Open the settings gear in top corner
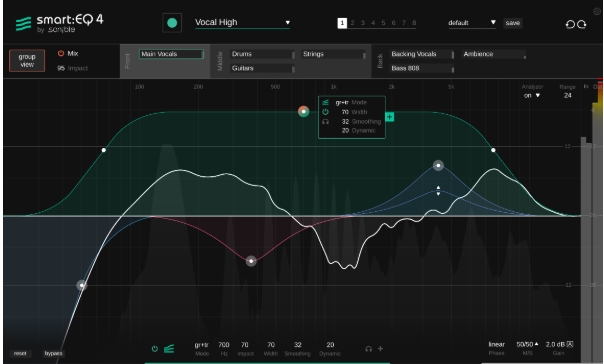Viewport: 604px width, 364px height. point(597,12)
